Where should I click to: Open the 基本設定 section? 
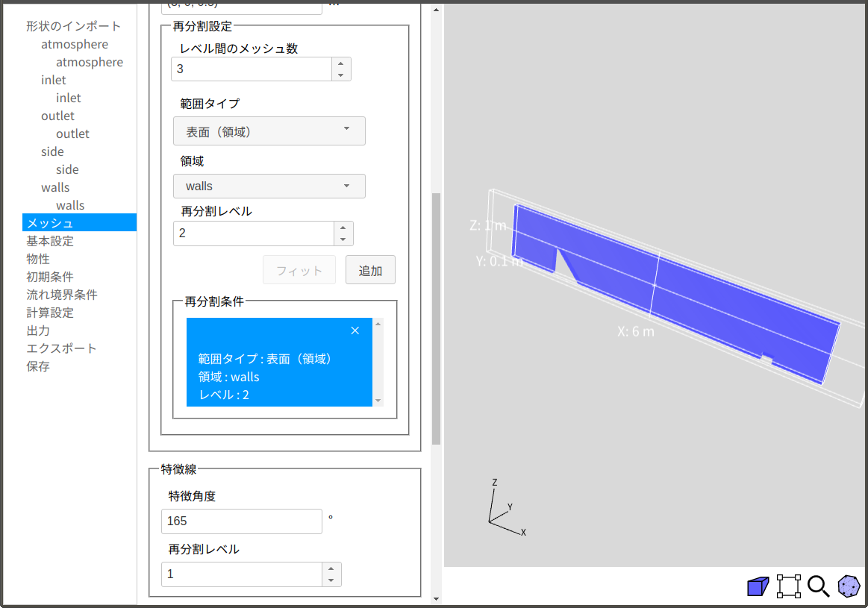point(50,241)
